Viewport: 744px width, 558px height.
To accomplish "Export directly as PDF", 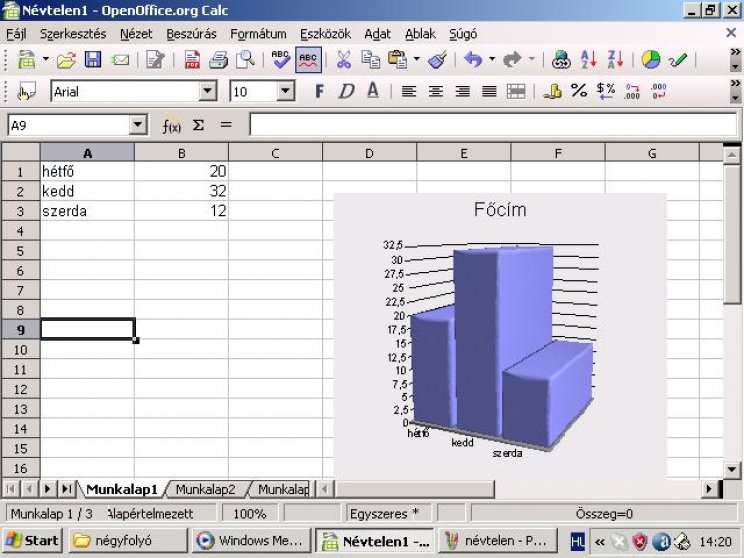I will (192, 60).
